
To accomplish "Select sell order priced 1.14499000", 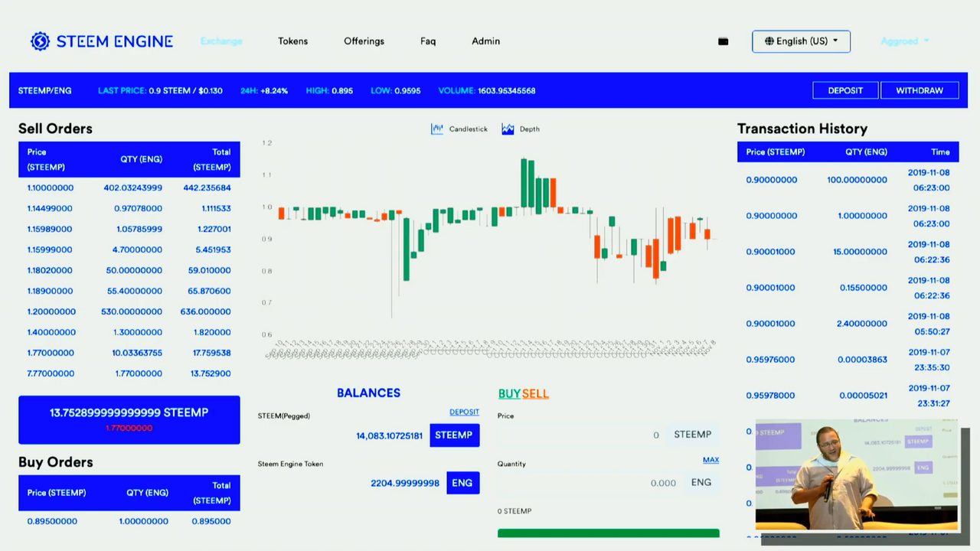I will (x=129, y=208).
